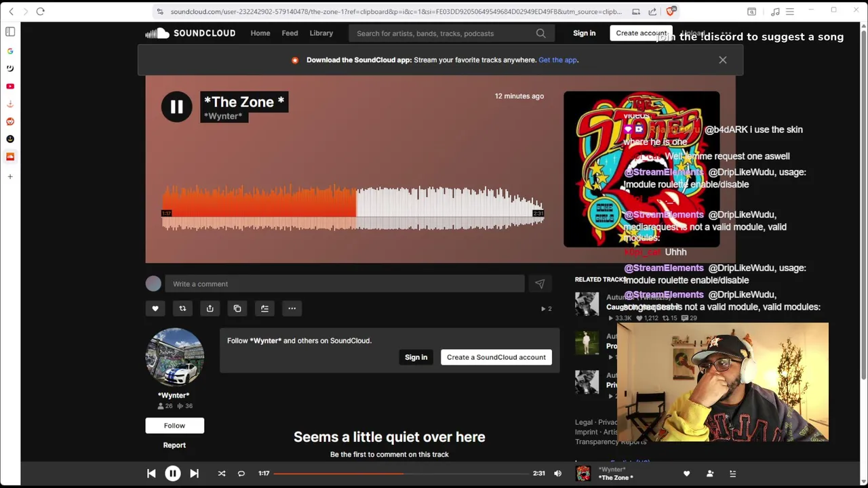Open the Reddit shortcut in sidebar
868x488 pixels.
(10, 121)
